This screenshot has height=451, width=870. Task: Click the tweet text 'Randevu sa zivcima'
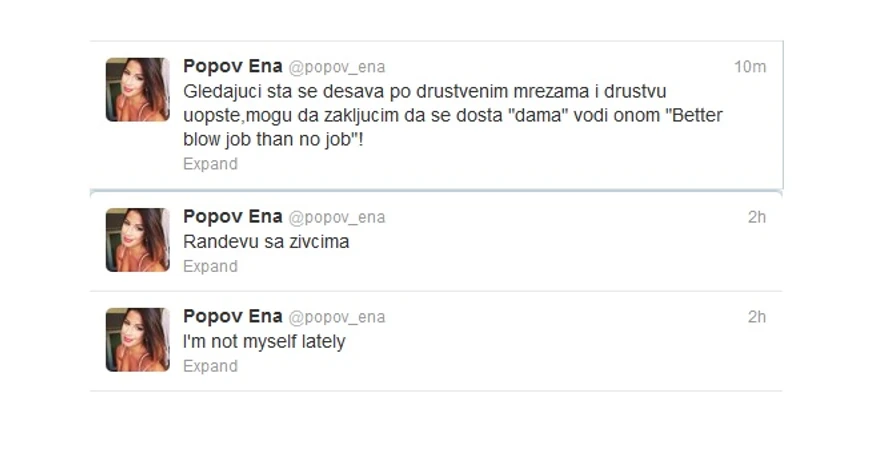266,242
